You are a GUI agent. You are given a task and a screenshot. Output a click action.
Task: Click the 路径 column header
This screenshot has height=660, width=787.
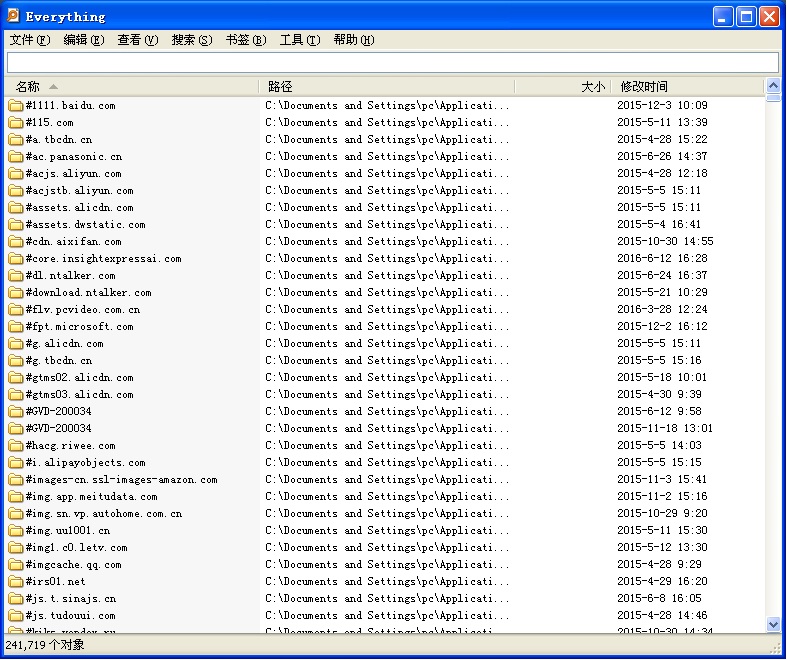pos(387,86)
